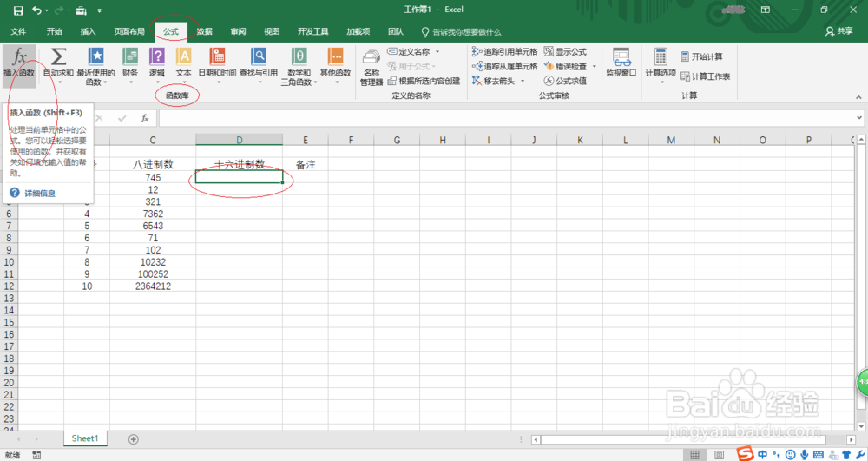Viewport: 868px width, 461px height.
Task: Collapse the ribbon with the chevron
Action: point(858,97)
